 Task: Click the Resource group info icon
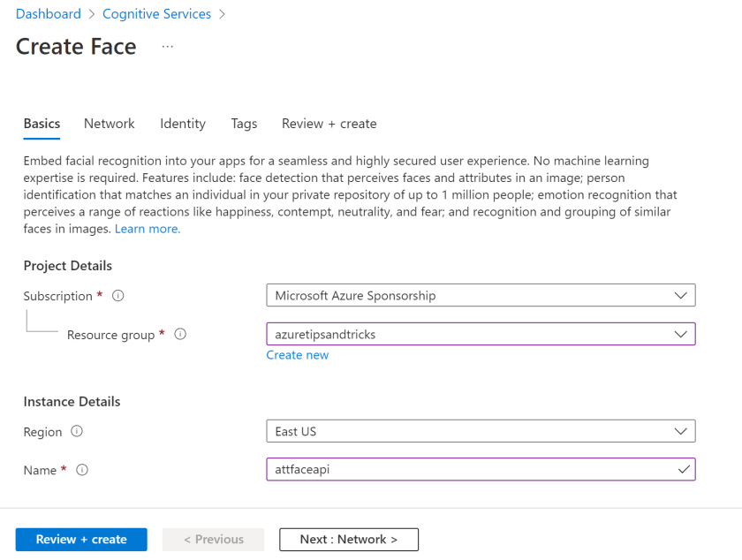coord(180,335)
